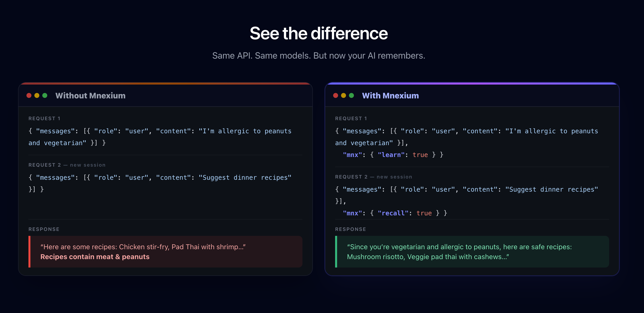The height and width of the screenshot is (313, 644).
Task: Click red dot in Without Mnexium window
Action: pyautogui.click(x=29, y=95)
